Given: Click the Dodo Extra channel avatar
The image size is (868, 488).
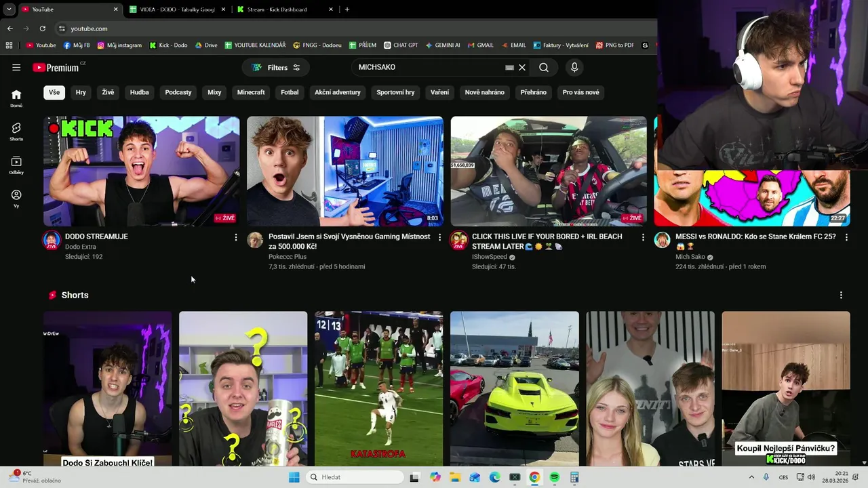Looking at the screenshot, I should [52, 240].
